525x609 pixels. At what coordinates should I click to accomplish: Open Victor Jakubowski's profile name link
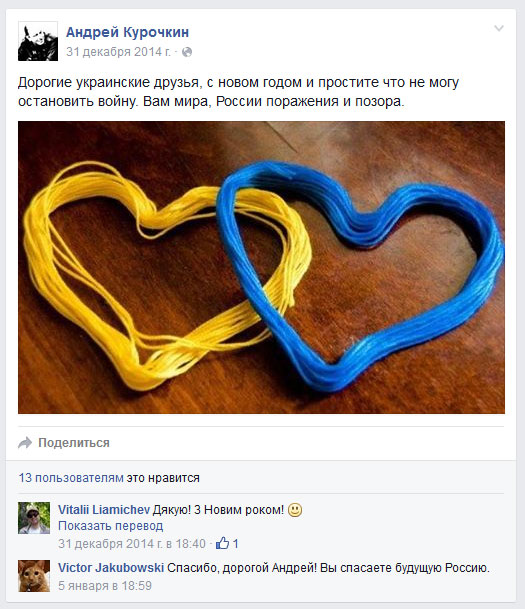111,568
